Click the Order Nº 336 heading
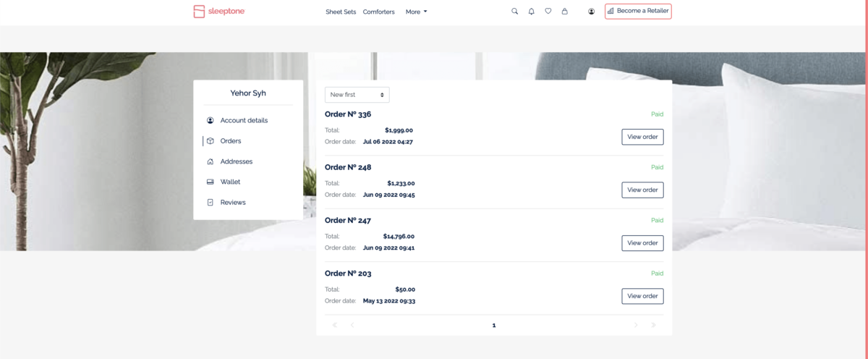868x359 pixels. click(x=348, y=114)
